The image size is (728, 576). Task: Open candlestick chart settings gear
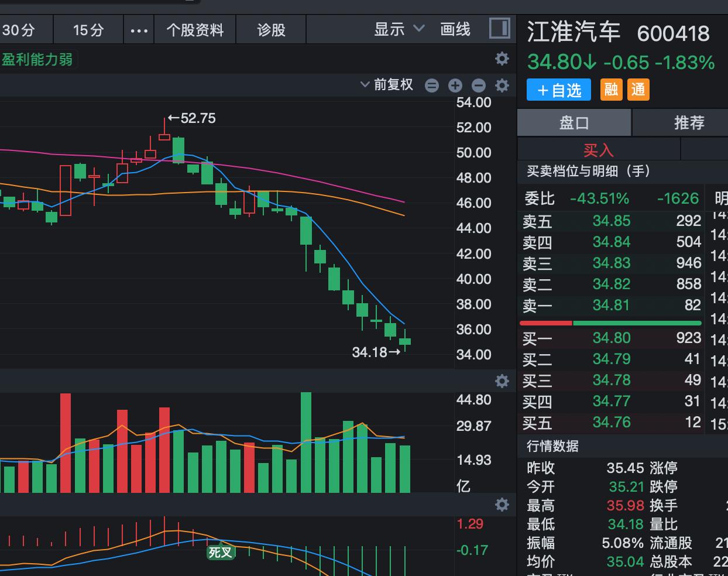502,85
